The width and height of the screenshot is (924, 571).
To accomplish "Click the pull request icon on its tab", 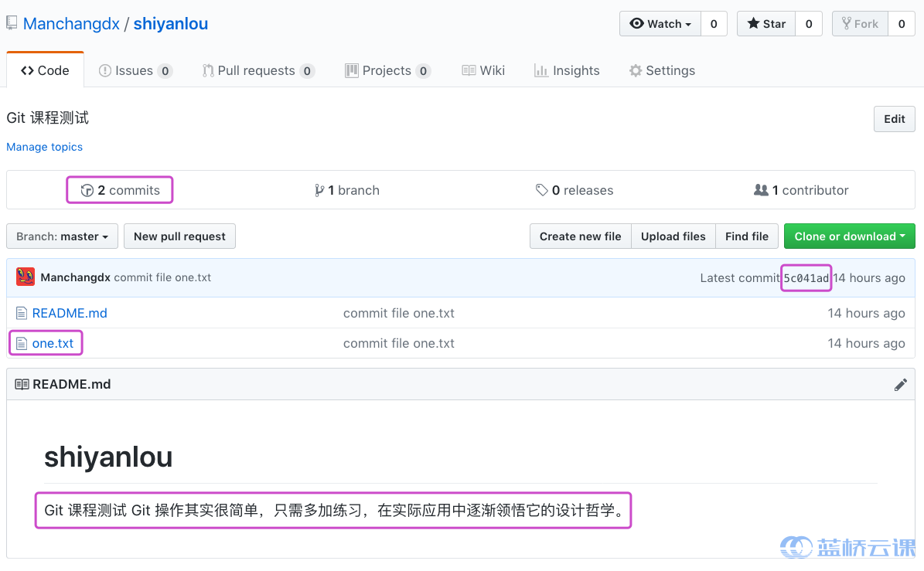I will (208, 70).
